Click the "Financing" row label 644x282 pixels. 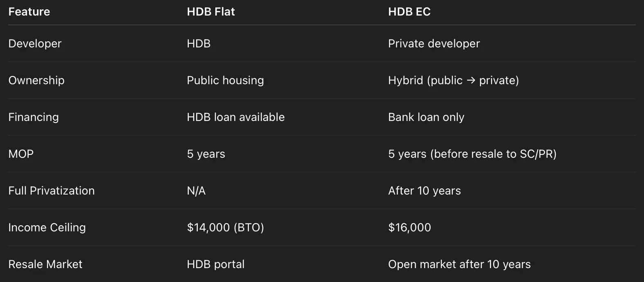click(x=34, y=117)
